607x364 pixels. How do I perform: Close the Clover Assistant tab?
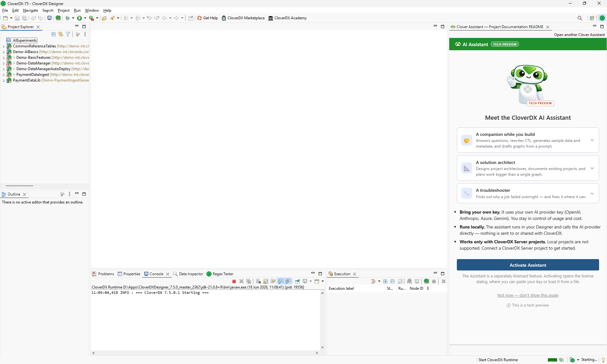[548, 27]
